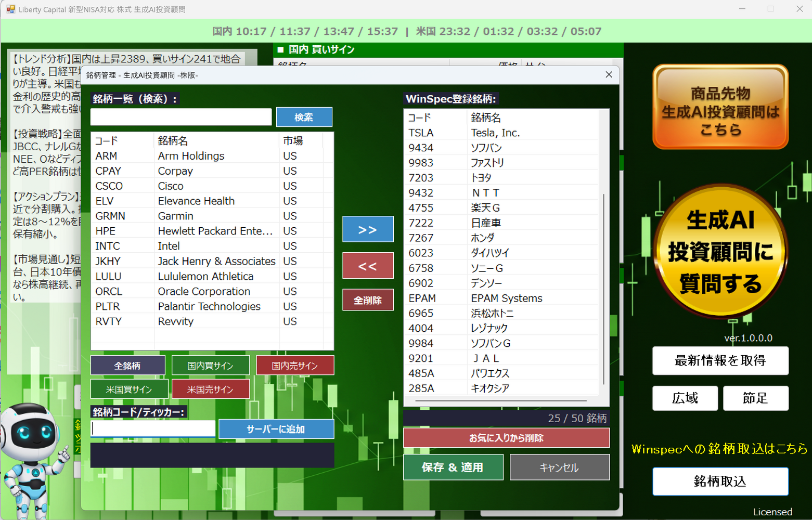The height and width of the screenshot is (520, 812).
Task: Select 7203 トヨタ registered row
Action: [x=502, y=178]
